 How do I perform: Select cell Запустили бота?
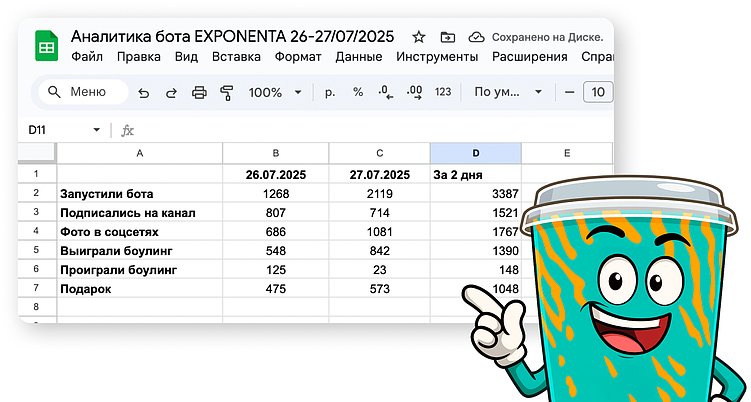tap(139, 194)
